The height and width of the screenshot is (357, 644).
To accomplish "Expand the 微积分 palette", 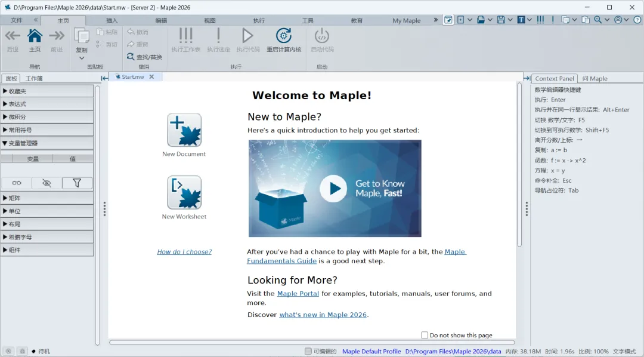I will pos(47,117).
